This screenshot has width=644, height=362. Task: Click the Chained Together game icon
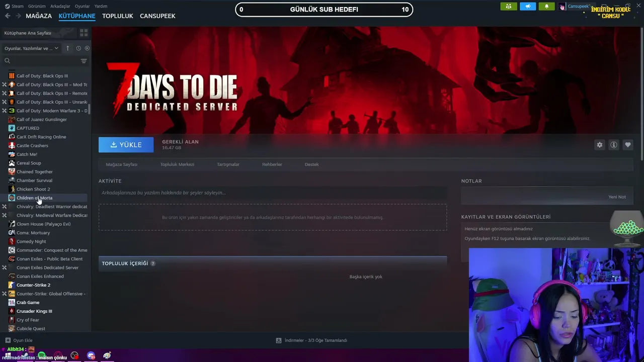12,171
